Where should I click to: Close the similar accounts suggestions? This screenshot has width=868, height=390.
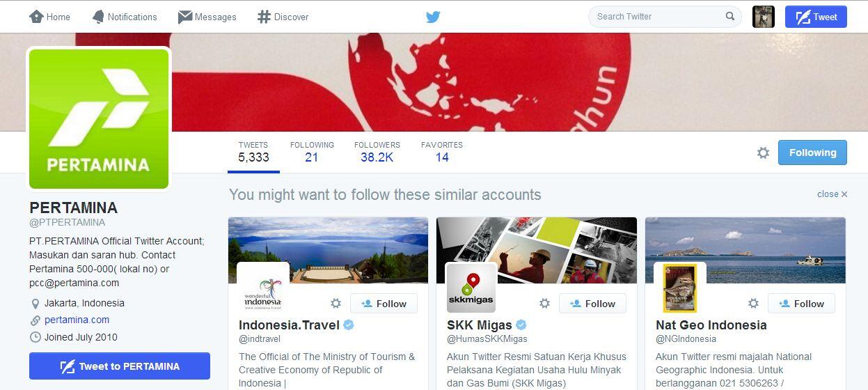[833, 194]
